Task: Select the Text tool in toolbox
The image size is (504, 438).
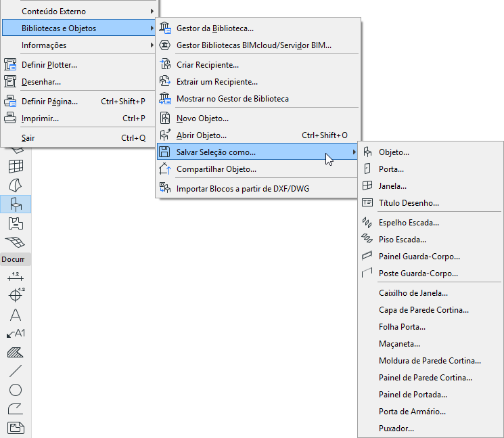Action: 16,315
